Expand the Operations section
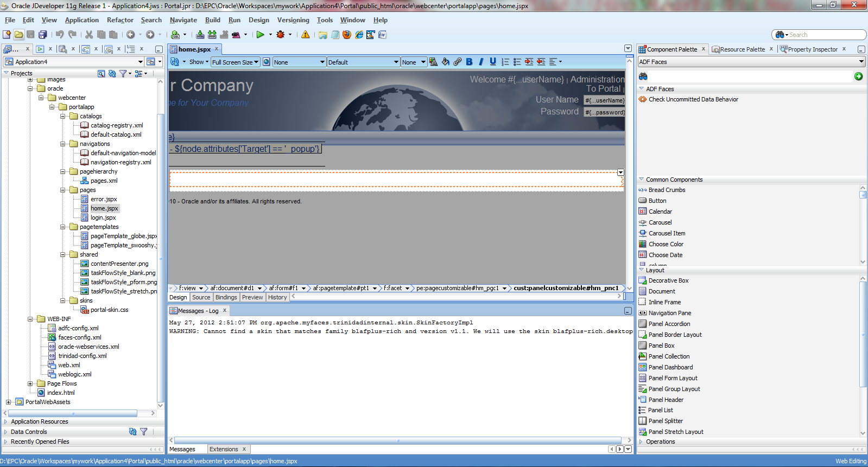This screenshot has width=868, height=467. coord(641,442)
